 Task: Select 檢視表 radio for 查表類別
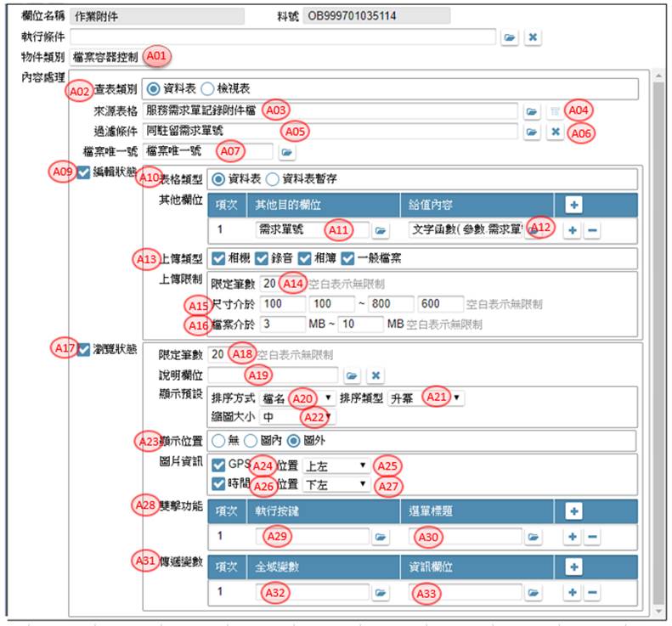point(207,89)
